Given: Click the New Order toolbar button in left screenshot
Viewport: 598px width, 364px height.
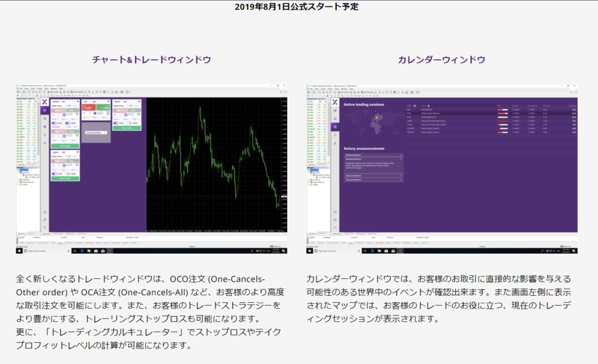Looking at the screenshot, I should point(54,92).
